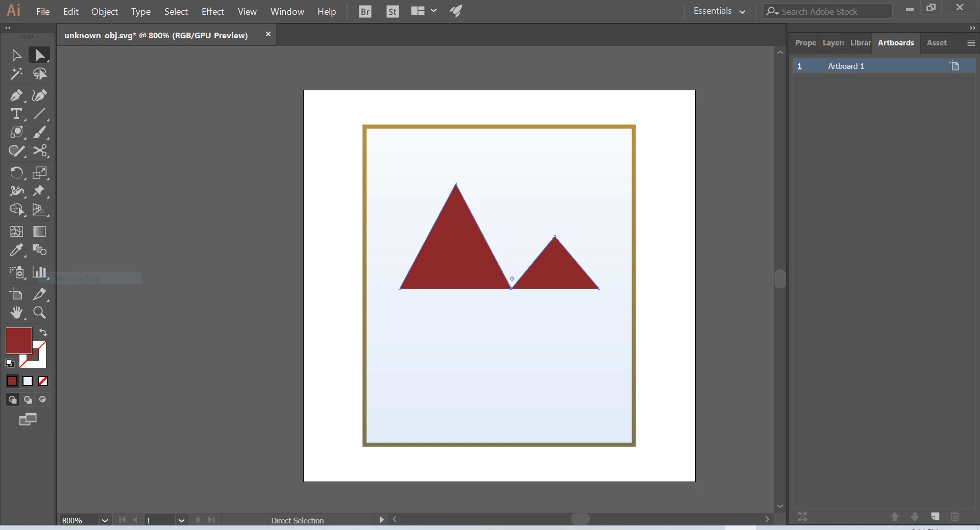Select the Column Graph tool

click(x=40, y=272)
